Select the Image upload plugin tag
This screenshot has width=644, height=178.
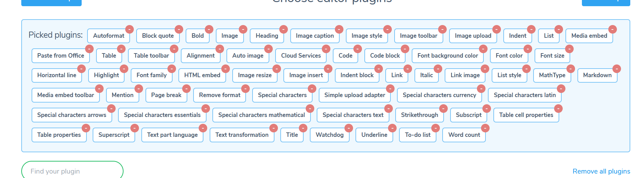(x=473, y=36)
